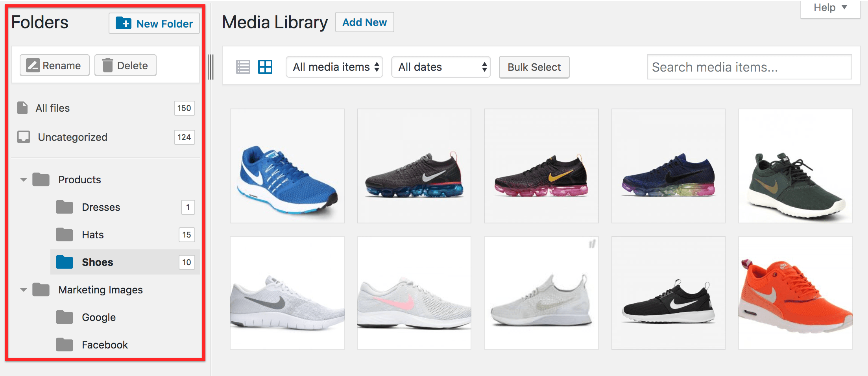Click the Dresses folder icon
The image size is (868, 376).
(65, 207)
